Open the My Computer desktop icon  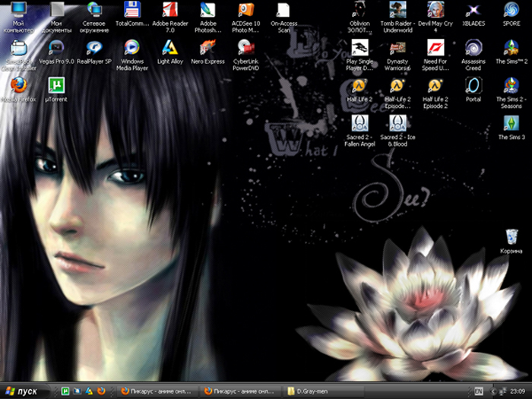[18, 17]
